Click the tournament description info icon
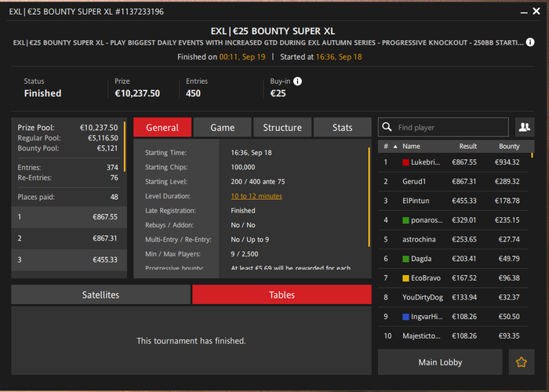This screenshot has height=392, width=549. coord(530,42)
